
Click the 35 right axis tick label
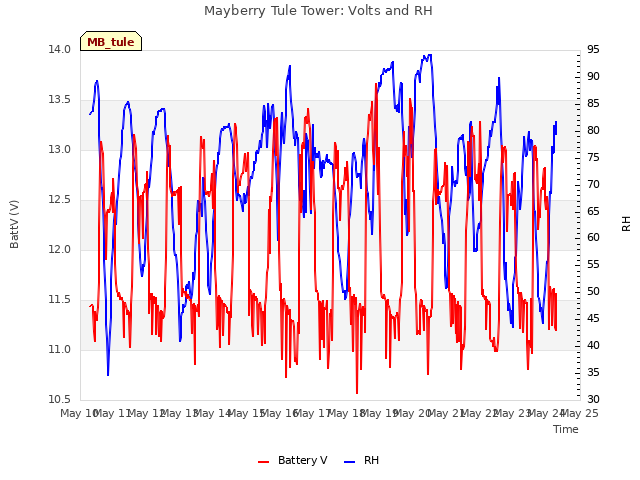pos(593,372)
